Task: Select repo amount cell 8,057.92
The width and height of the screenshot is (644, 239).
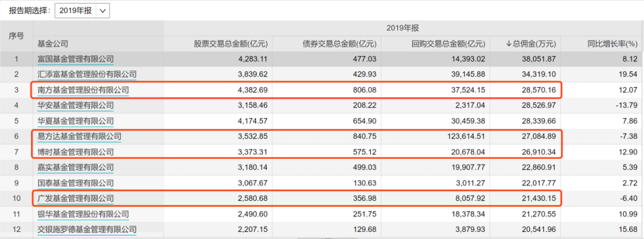Action: pyautogui.click(x=469, y=199)
